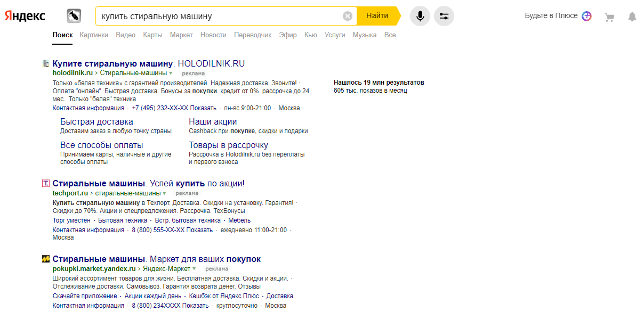Click the techport.ru favicon
This screenshot has height=320, width=644.
click(45, 183)
